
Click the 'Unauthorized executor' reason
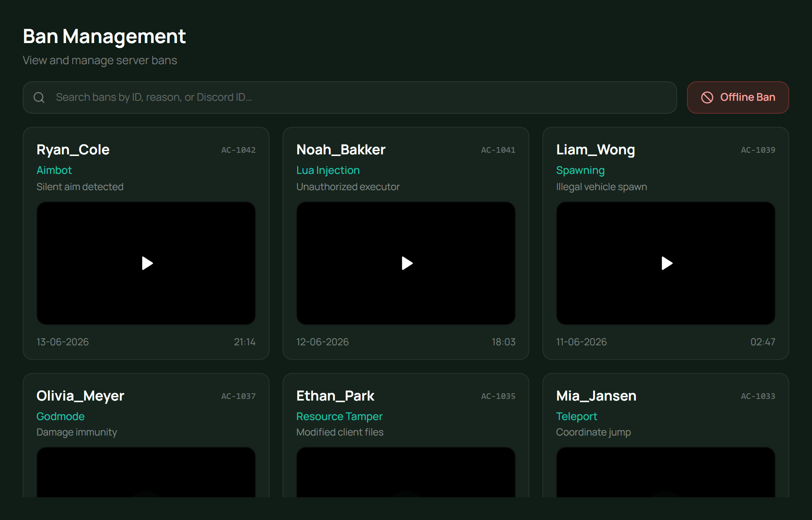(348, 187)
